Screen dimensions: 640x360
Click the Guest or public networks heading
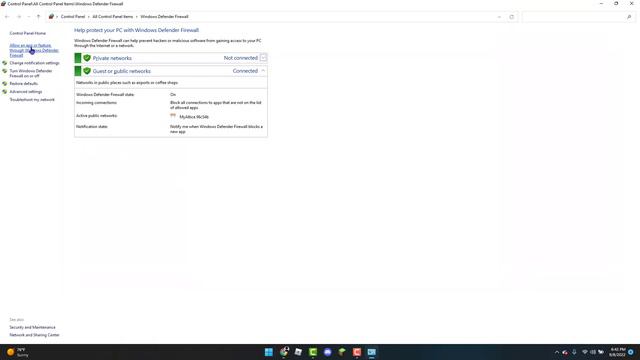tap(122, 71)
